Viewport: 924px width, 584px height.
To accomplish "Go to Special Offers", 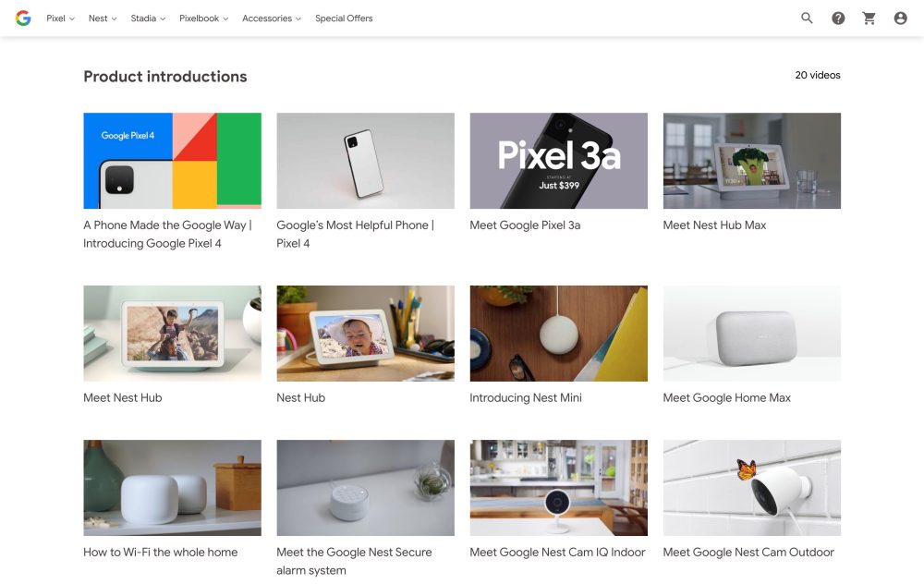I will [344, 18].
